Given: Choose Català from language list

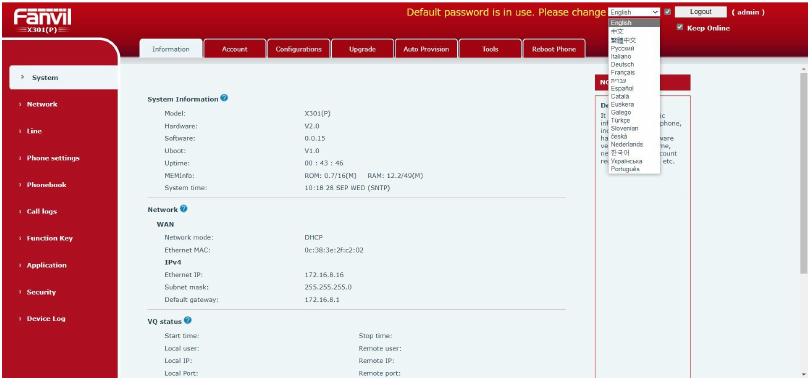Looking at the screenshot, I should click(634, 96).
